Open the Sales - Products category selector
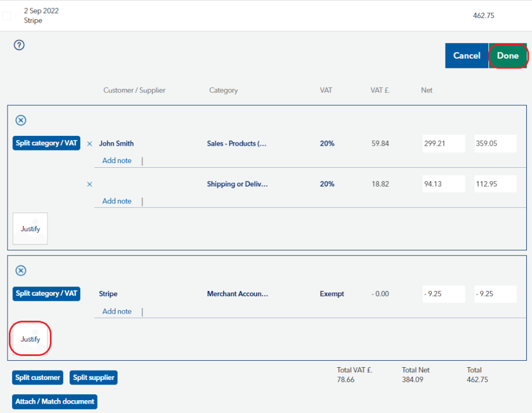Viewport: 532px width, 413px height. pos(237,143)
